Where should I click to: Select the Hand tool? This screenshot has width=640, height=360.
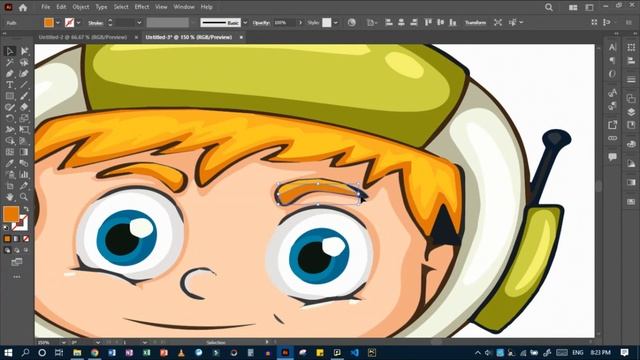coord(10,197)
